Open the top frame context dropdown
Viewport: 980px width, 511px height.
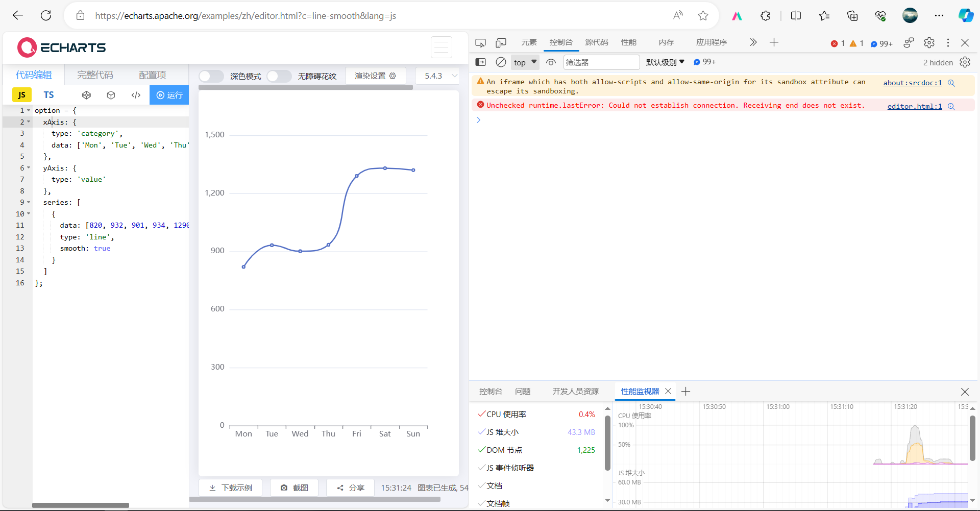(525, 62)
